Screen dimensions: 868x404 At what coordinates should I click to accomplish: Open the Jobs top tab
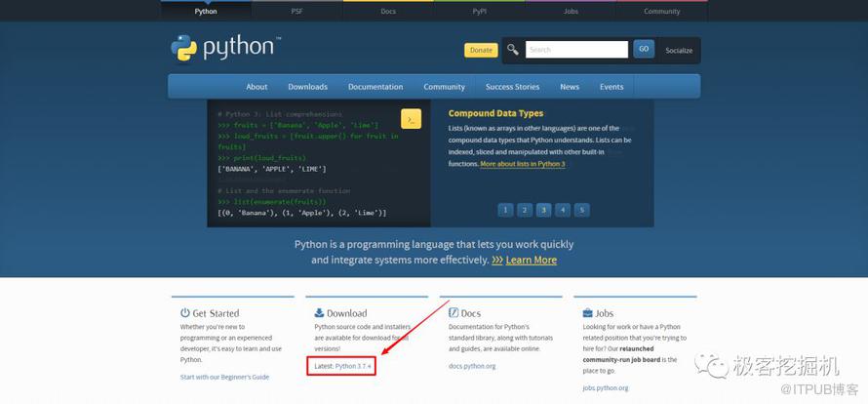[571, 11]
